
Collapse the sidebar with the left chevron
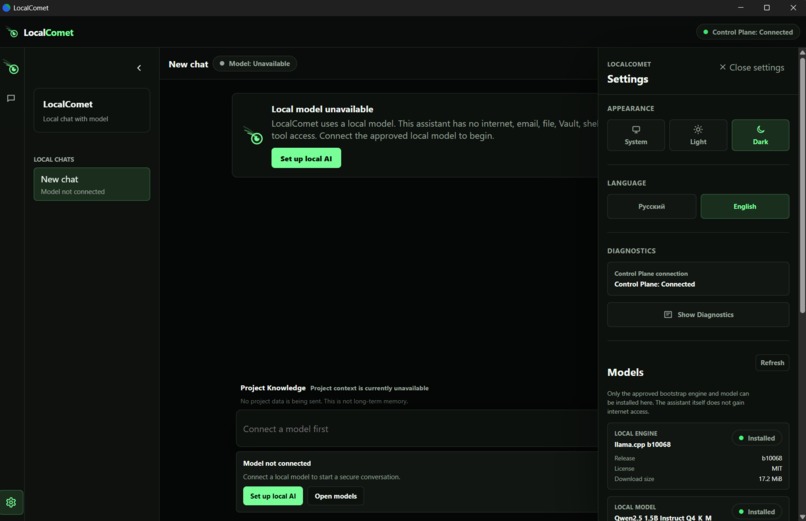(x=139, y=68)
